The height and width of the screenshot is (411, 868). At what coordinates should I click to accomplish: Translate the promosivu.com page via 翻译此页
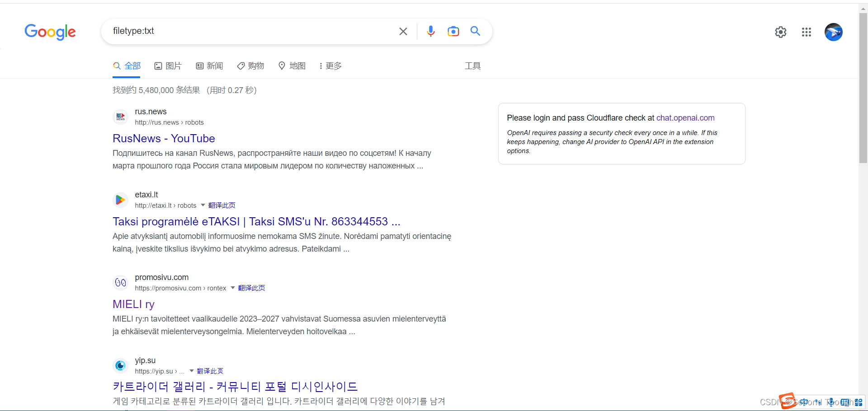click(x=252, y=288)
